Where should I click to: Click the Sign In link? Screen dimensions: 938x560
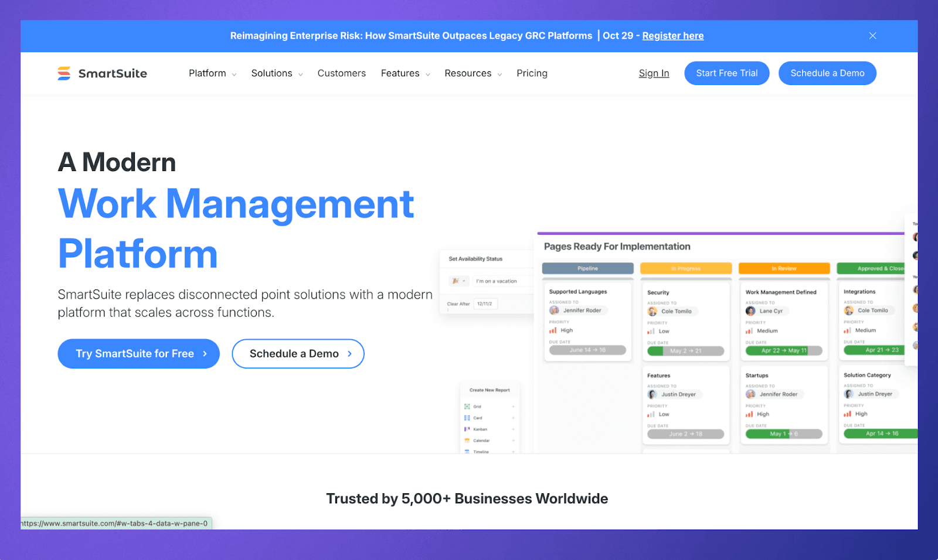[654, 73]
